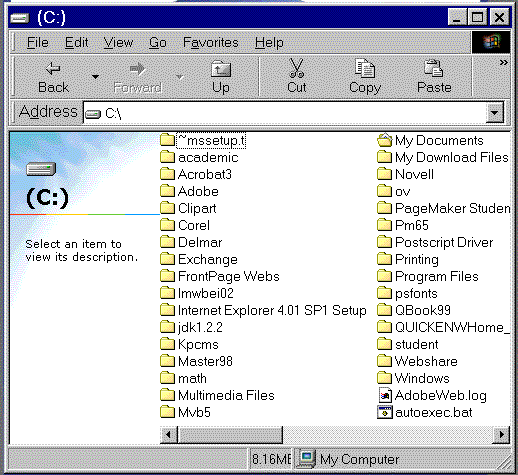The image size is (518, 475).
Task: Click the Pm65 folder name
Action: [412, 225]
